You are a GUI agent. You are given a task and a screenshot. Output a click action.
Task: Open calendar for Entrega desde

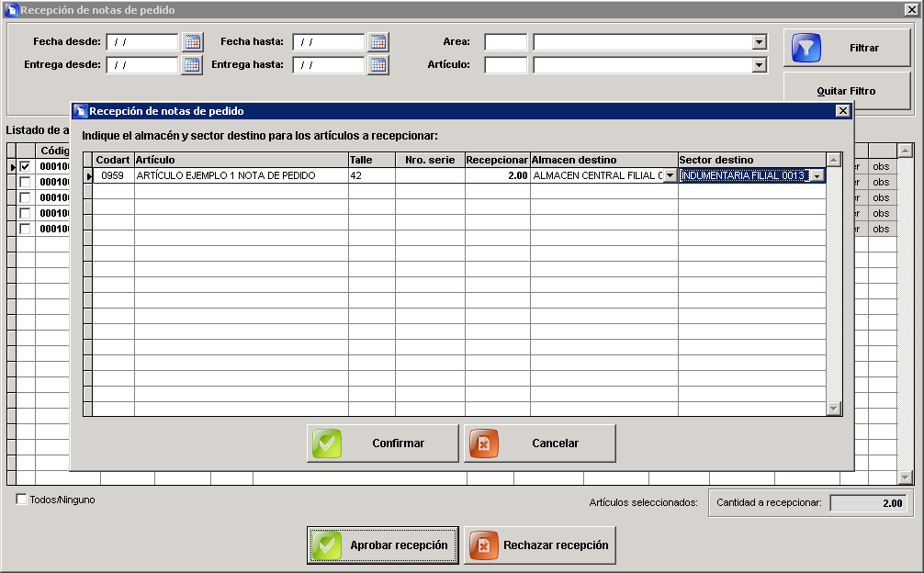pos(192,65)
